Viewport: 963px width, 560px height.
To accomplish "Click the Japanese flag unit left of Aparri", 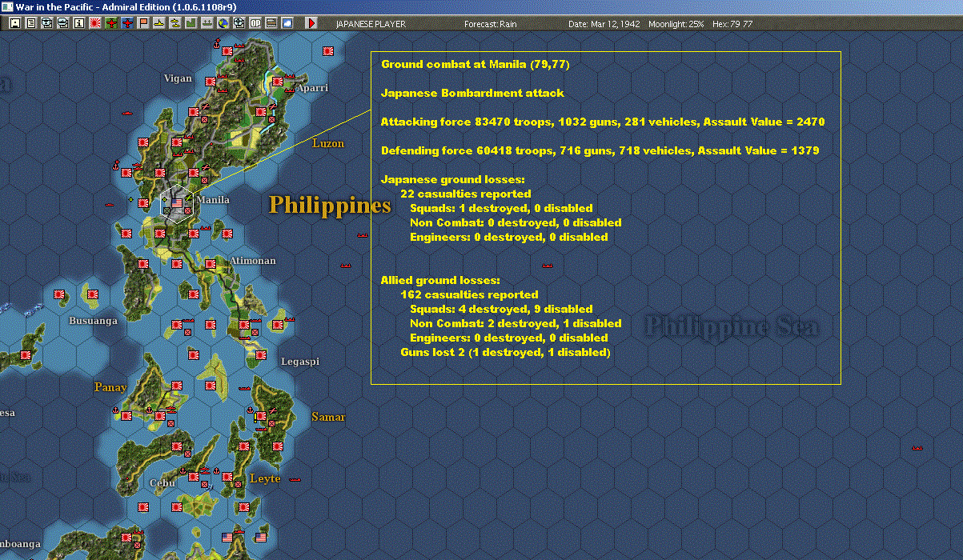I will (278, 81).
